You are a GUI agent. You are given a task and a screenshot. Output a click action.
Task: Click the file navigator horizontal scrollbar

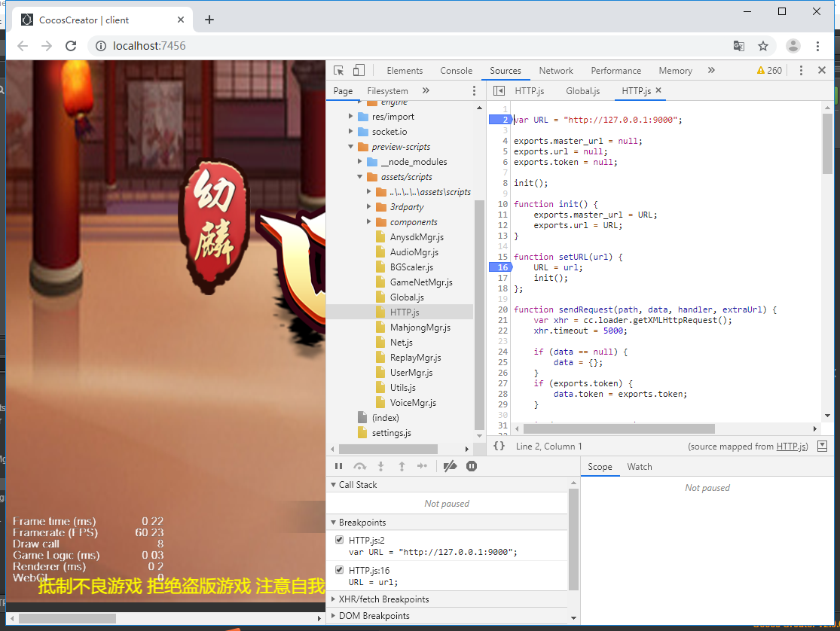(389, 449)
